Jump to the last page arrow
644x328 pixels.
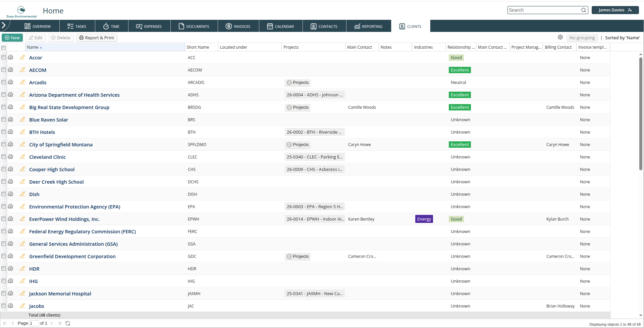(x=59, y=323)
